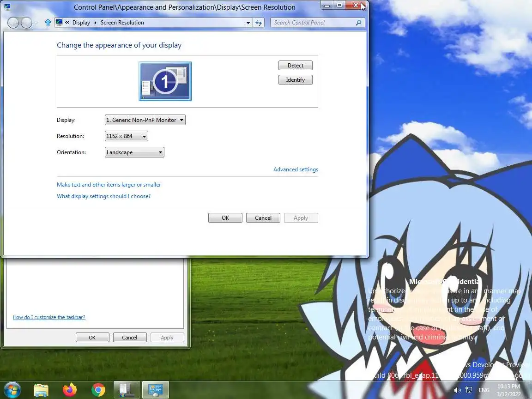Click Cancel in Screen Resolution window
The image size is (532, 399).
[263, 218]
